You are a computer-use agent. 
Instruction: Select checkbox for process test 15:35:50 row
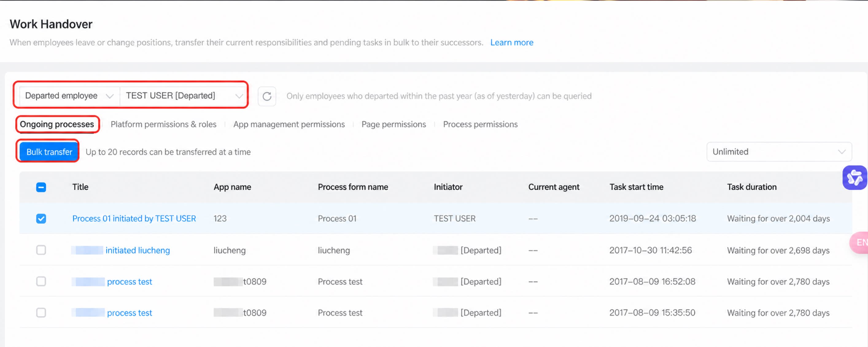click(41, 313)
